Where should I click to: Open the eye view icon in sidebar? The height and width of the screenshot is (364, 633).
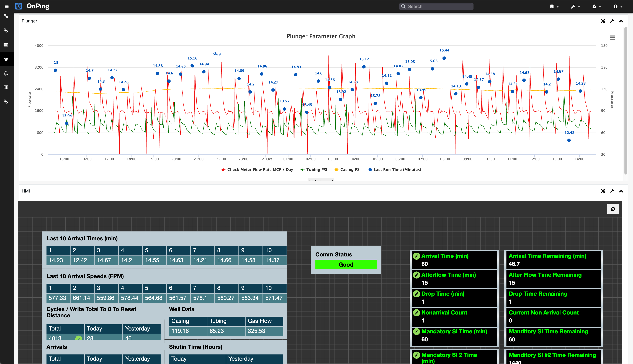click(6, 59)
